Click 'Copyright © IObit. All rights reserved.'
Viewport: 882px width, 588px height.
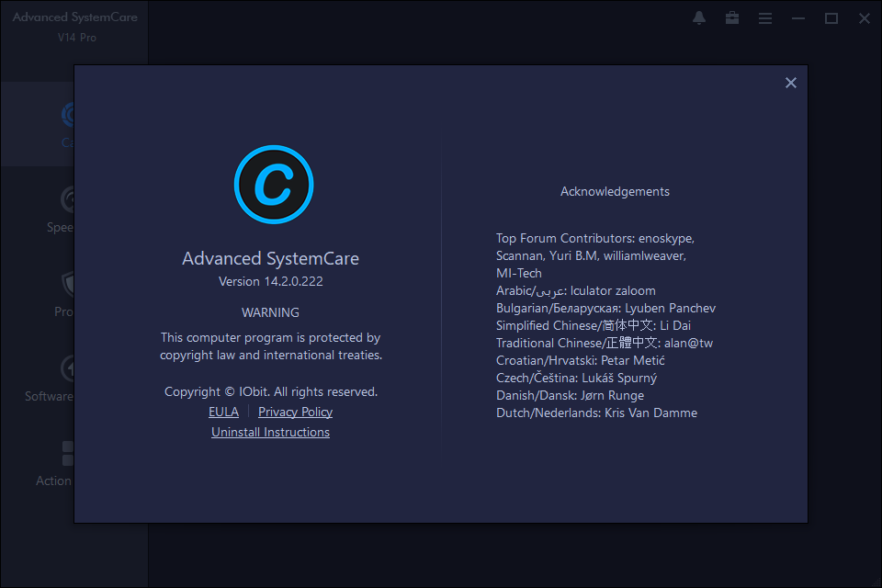(270, 391)
